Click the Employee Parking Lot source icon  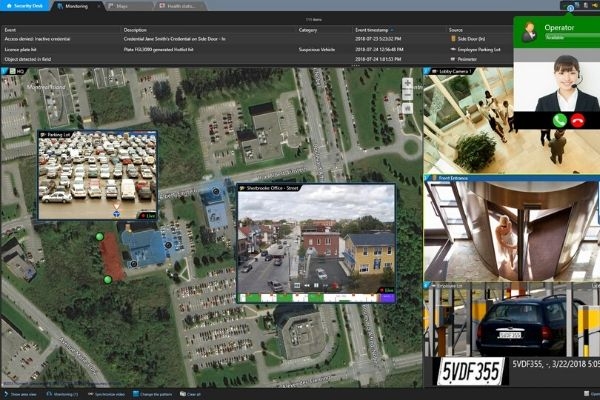[x=453, y=49]
